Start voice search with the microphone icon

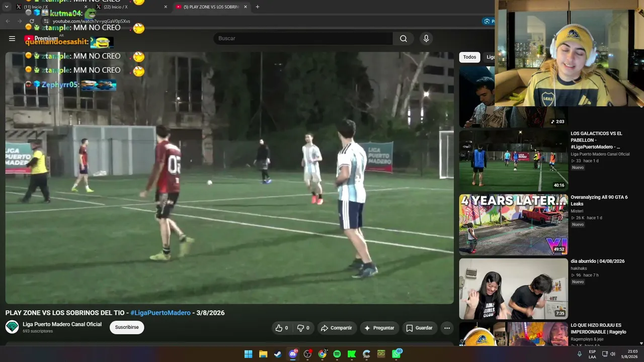pos(426,38)
